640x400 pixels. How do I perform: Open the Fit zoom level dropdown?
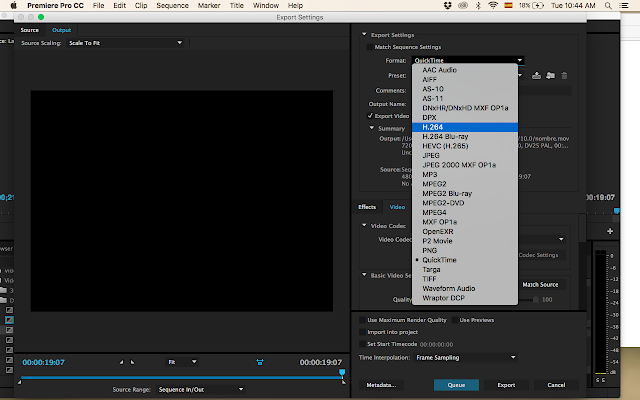point(182,362)
